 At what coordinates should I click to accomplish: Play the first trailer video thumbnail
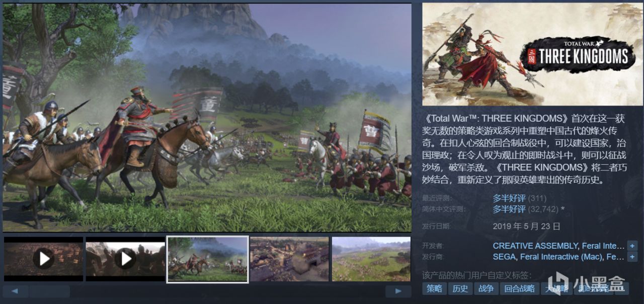point(44,259)
